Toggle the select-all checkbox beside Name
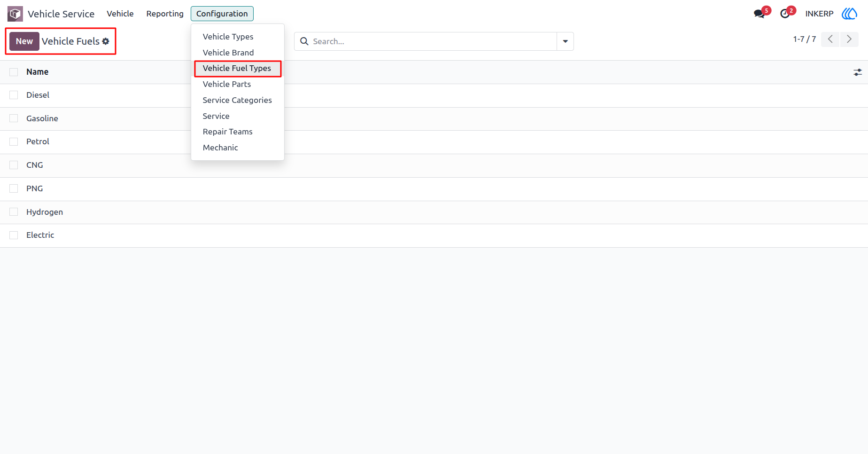The height and width of the screenshot is (454, 868). [x=14, y=72]
